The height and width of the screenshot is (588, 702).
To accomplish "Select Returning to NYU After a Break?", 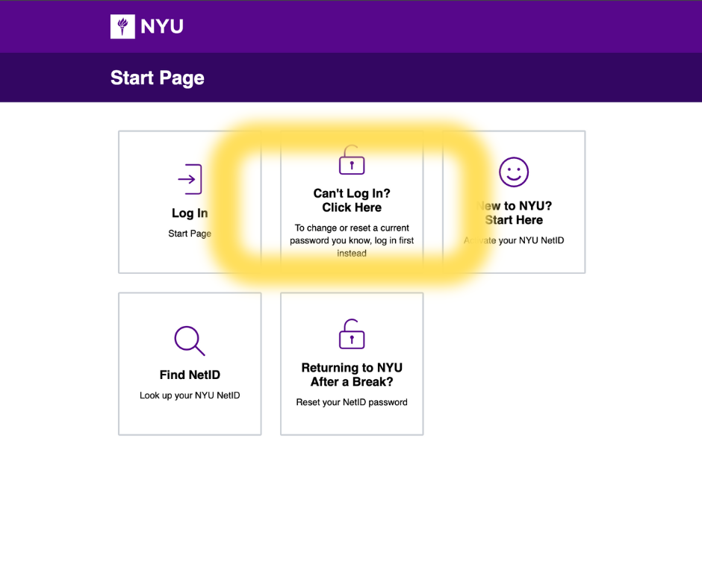I will point(352,375).
